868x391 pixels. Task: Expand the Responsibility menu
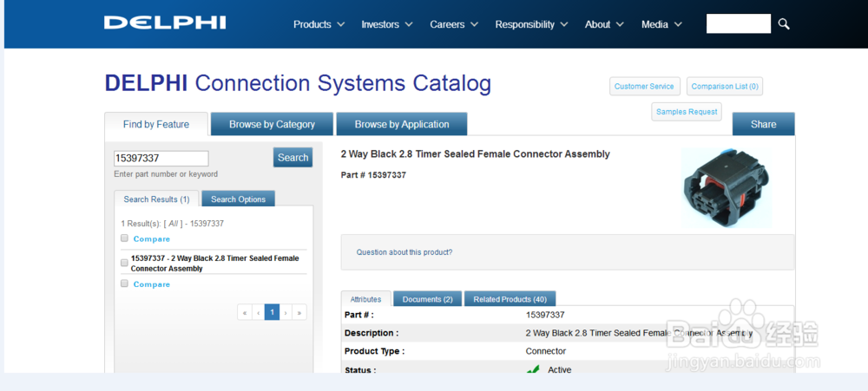click(531, 24)
